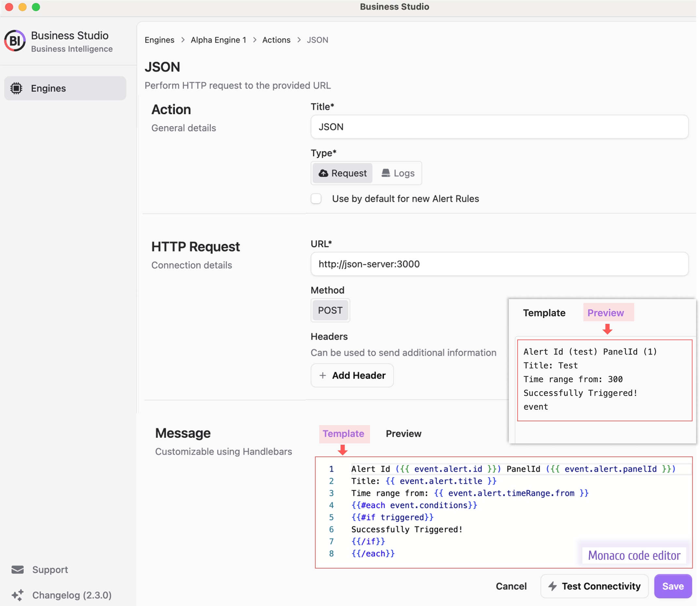
Task: Switch to the Message Template tab
Action: [x=344, y=434]
